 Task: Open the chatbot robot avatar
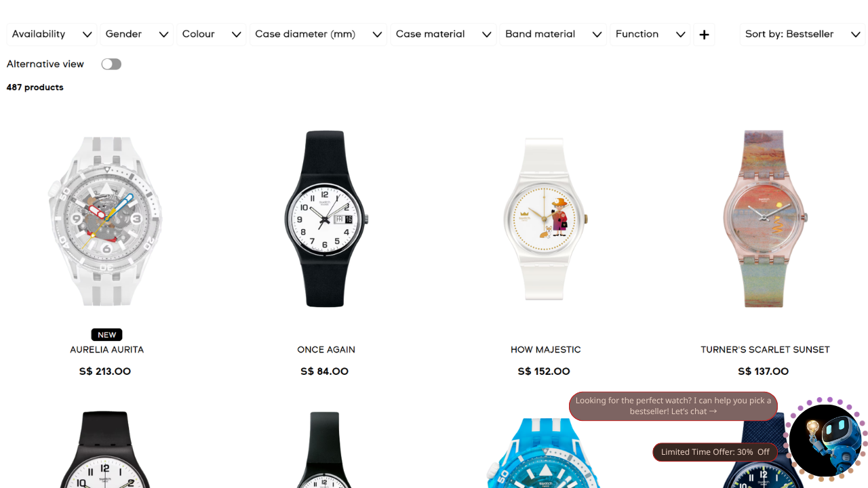pyautogui.click(x=825, y=440)
